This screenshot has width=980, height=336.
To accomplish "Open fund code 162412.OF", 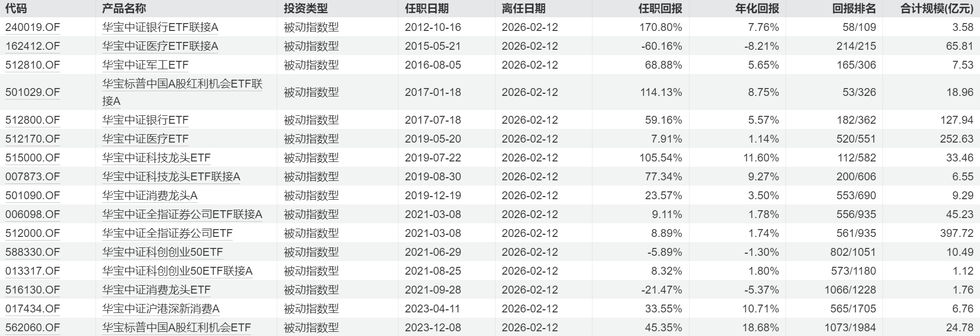I will pyautogui.click(x=33, y=46).
